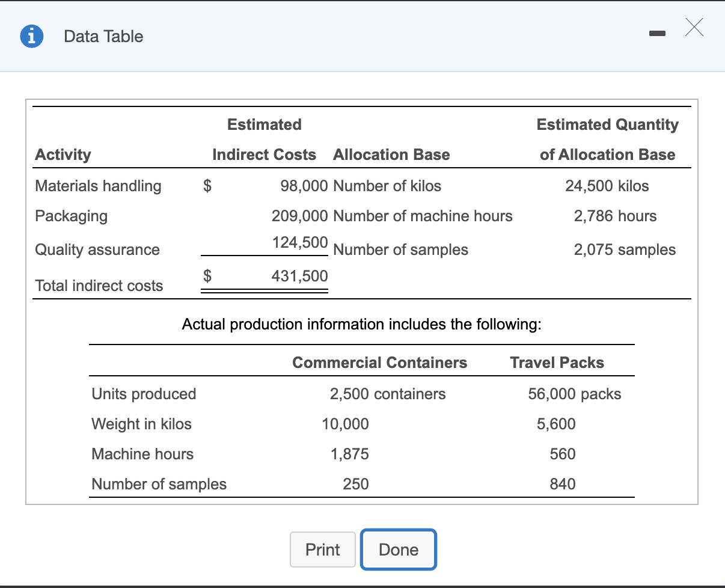Select the 'Activity' column header

[x=63, y=155]
